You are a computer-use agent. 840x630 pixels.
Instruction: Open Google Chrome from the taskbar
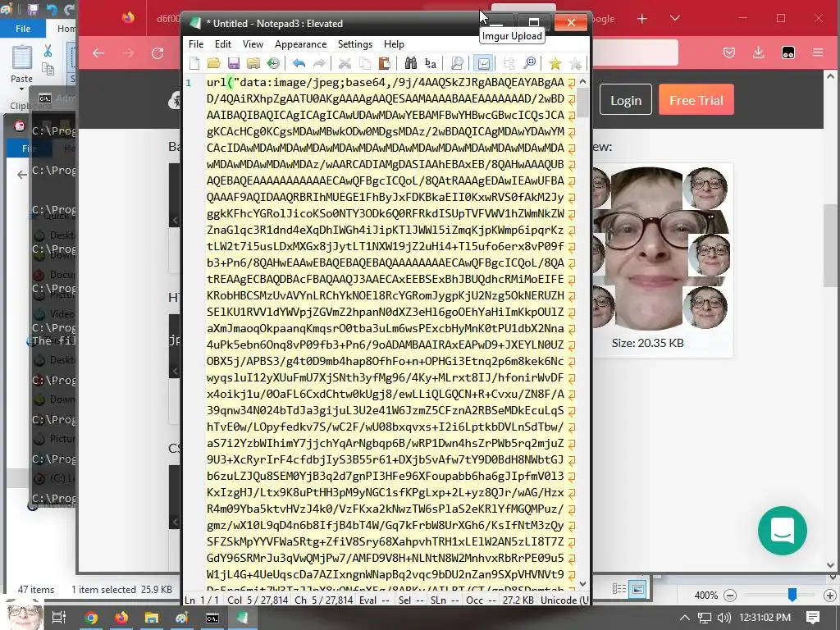[91, 619]
